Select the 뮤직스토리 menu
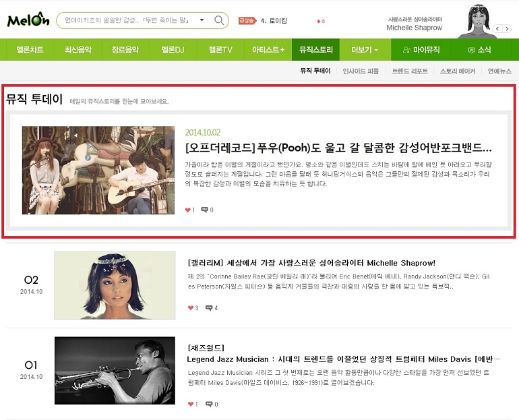 315,50
